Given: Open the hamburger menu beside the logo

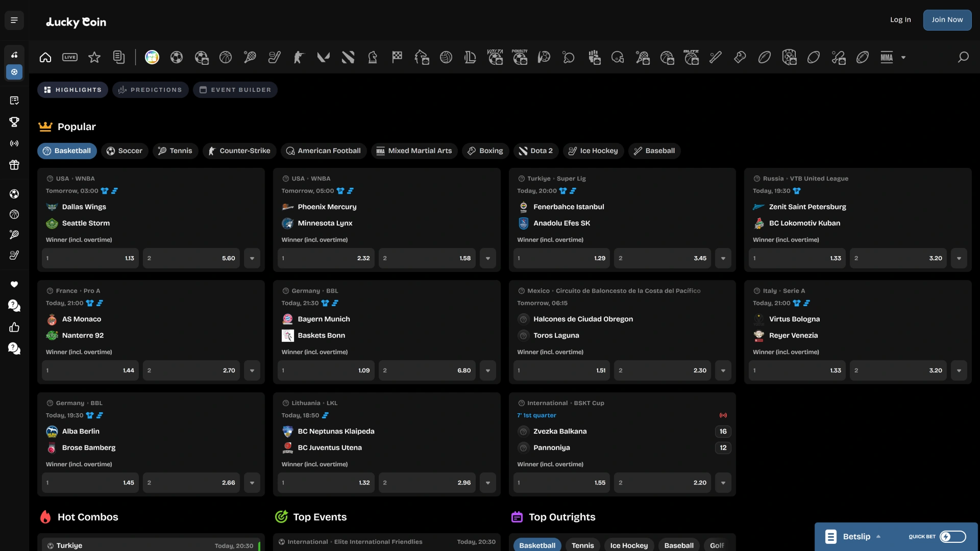Looking at the screenshot, I should 14,20.
